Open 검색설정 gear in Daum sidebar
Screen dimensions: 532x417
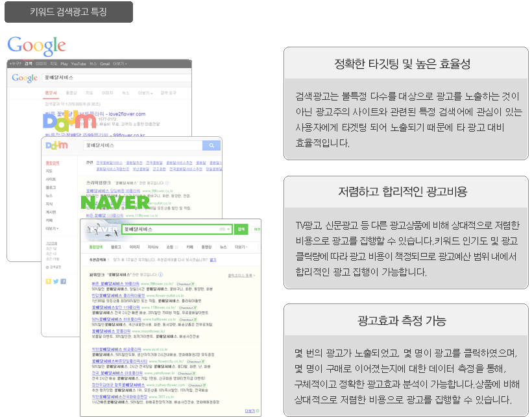pos(54,267)
